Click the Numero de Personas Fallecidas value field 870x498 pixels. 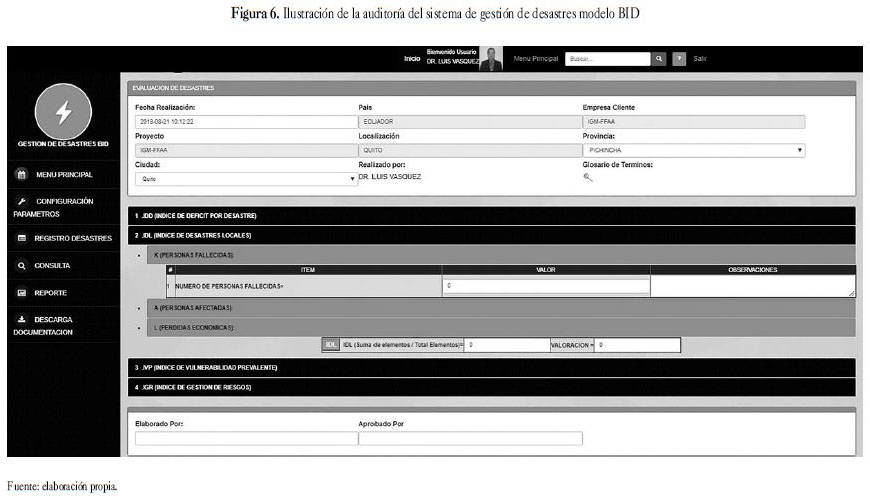click(x=545, y=286)
